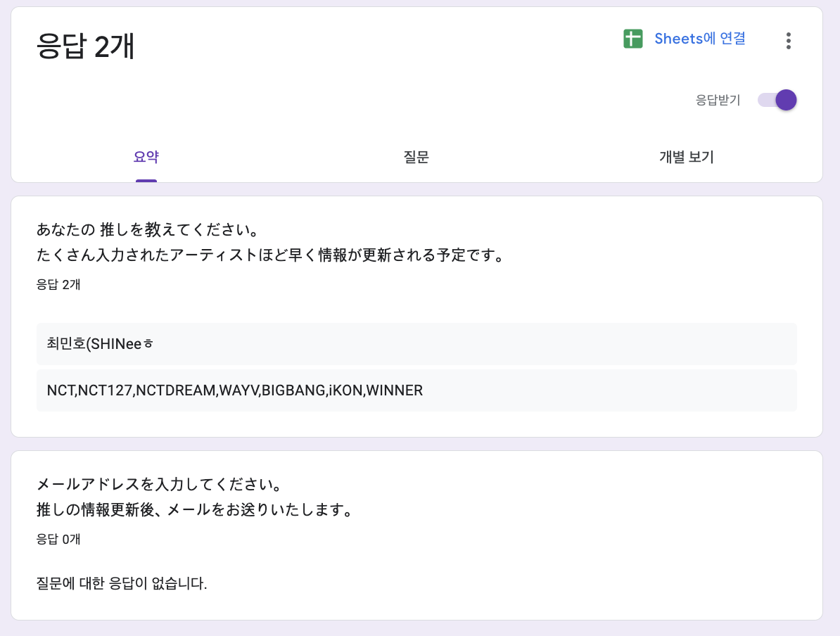The image size is (840, 636).
Task: Select the 최민호(SHINee response row
Action: pos(416,344)
